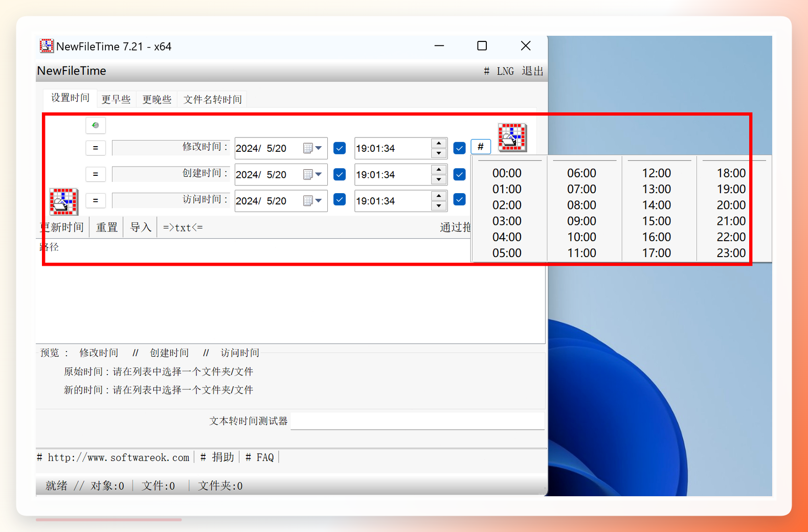Toggle 访问时间 time checkbox

[x=459, y=199]
